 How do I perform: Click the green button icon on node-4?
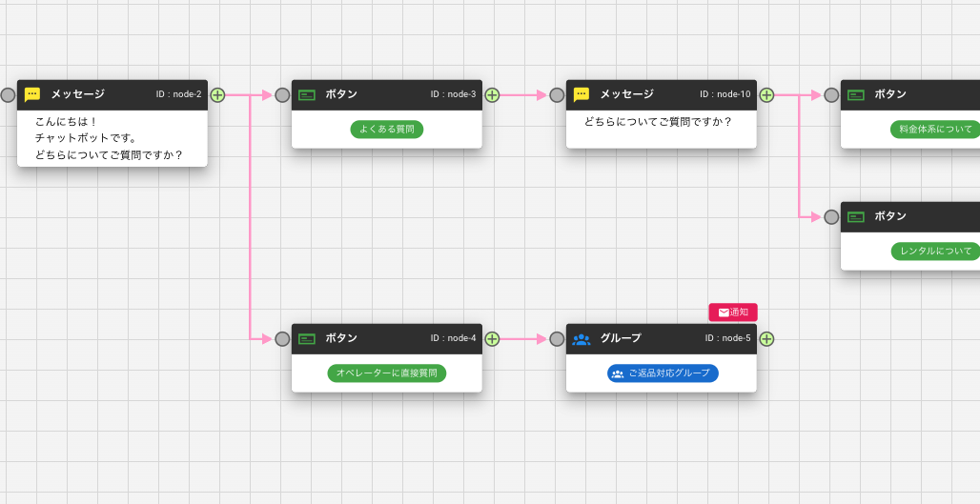pyautogui.click(x=307, y=338)
